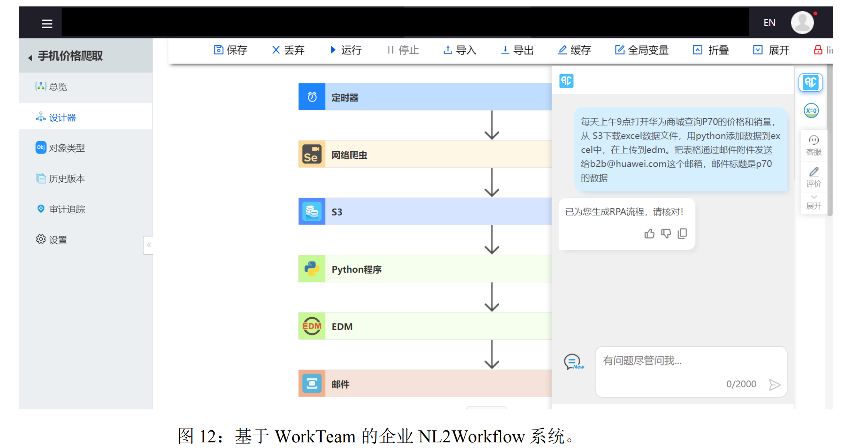Thumbs up the RPA response
Screen dimensions: 868x448
(x=649, y=234)
